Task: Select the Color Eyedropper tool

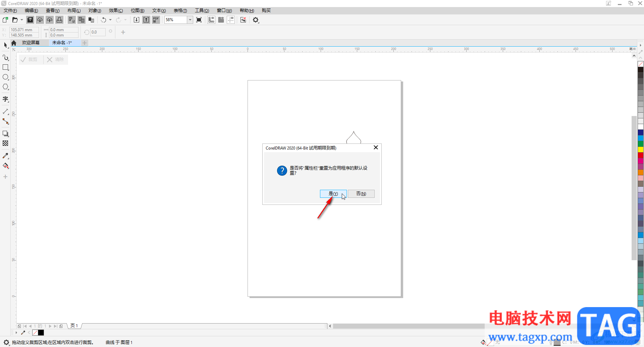Action: 5,156
